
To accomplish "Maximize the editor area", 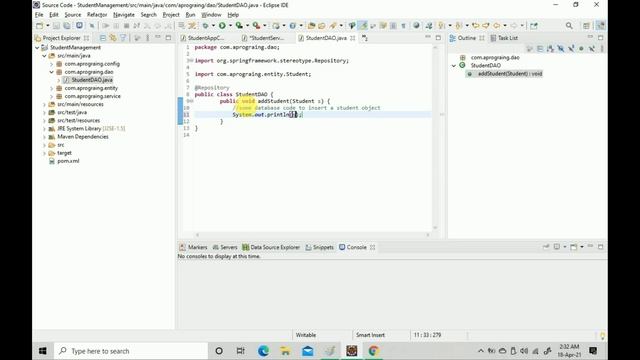I will [x=438, y=38].
